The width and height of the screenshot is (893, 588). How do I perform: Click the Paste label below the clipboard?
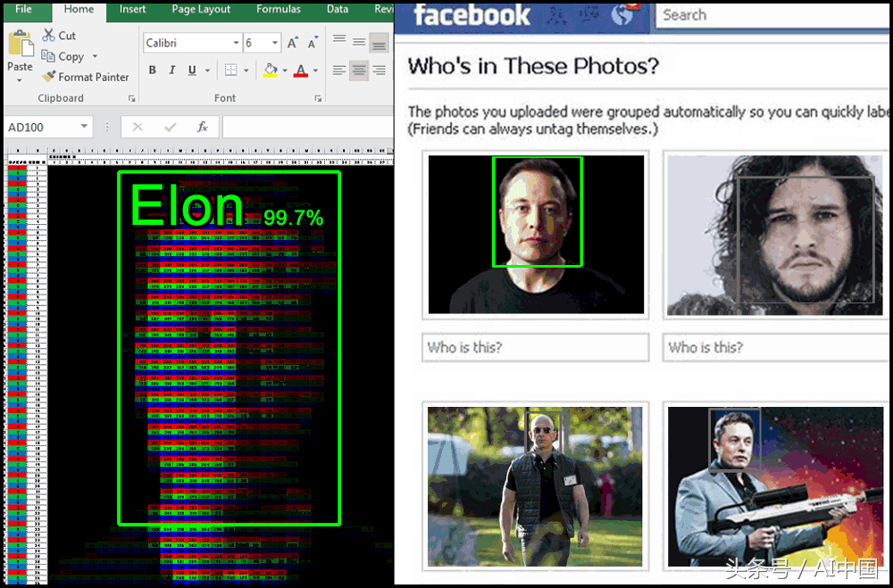point(20,67)
